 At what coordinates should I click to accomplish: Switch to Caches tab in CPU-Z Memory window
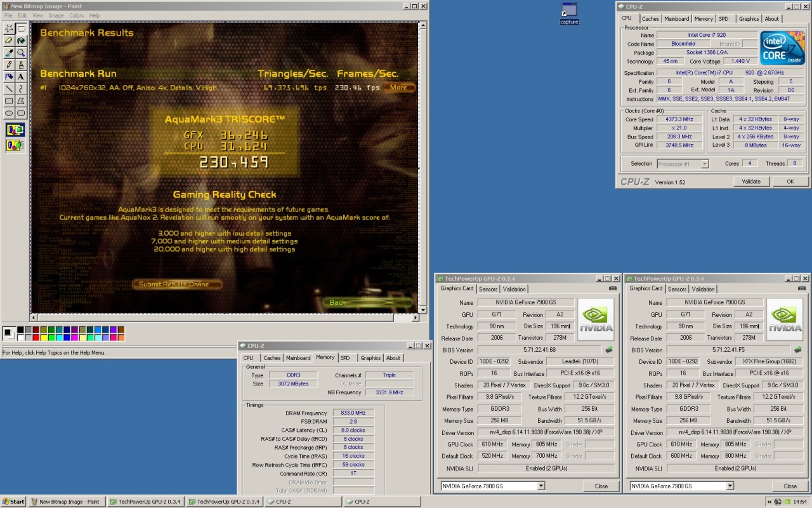pyautogui.click(x=272, y=358)
